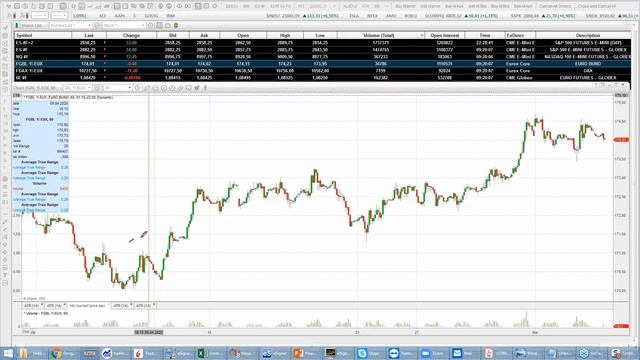Select the AMD quick symbol
This screenshot has height=360, width=640.
coord(391,16)
